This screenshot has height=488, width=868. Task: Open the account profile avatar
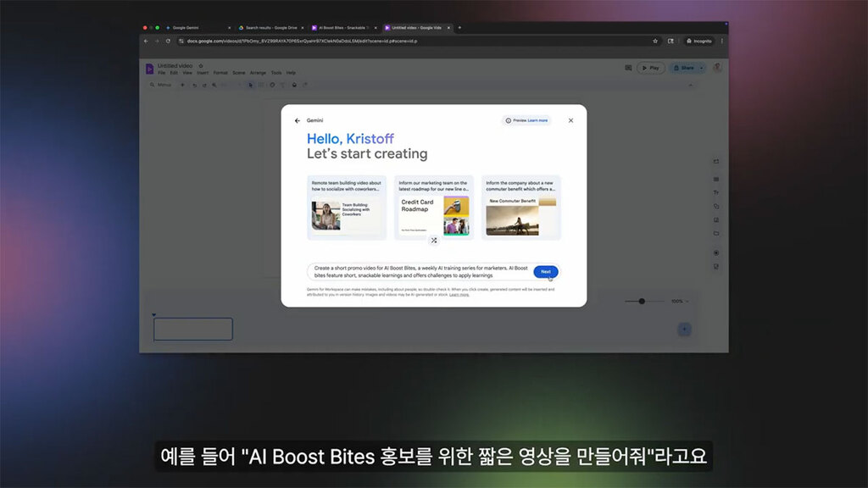pos(717,68)
